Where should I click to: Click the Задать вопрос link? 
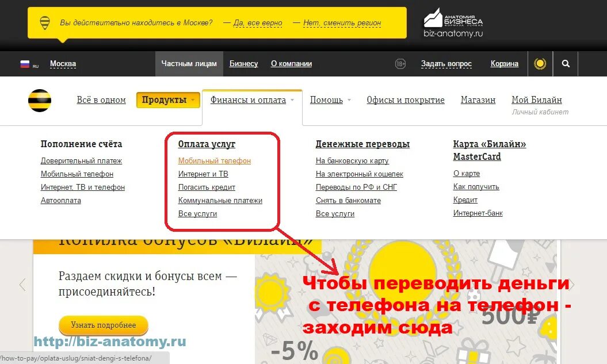coord(446,64)
